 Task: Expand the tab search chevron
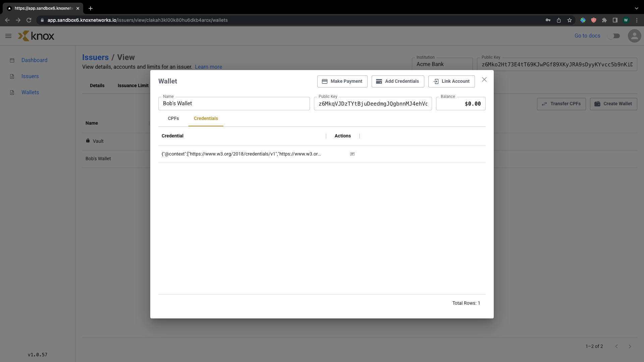(637, 8)
